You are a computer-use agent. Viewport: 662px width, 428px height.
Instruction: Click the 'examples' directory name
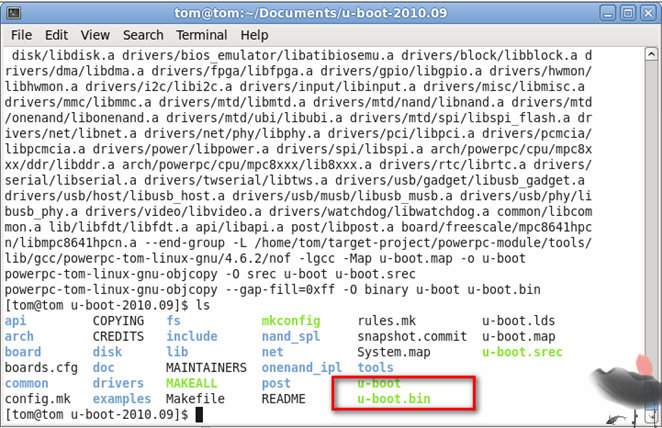point(122,399)
